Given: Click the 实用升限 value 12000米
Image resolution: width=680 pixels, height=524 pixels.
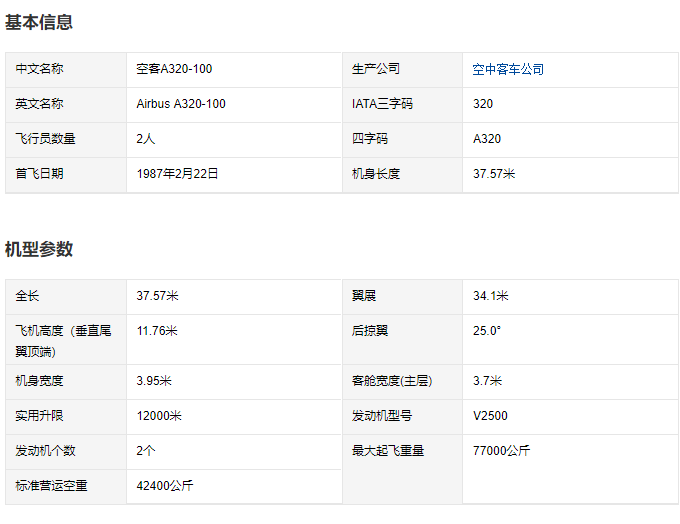Looking at the screenshot, I should point(159,416).
